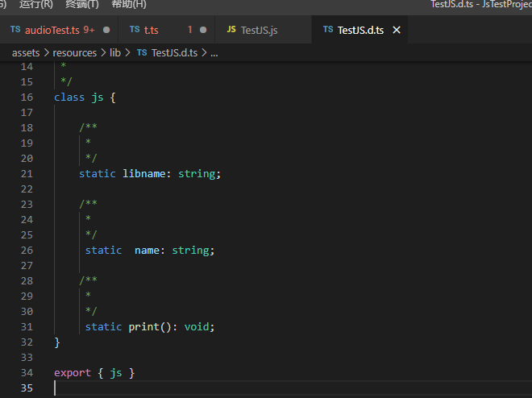Open the 帮助(H) Help menu
Image resolution: width=532 pixels, height=398 pixels.
coord(129,4)
